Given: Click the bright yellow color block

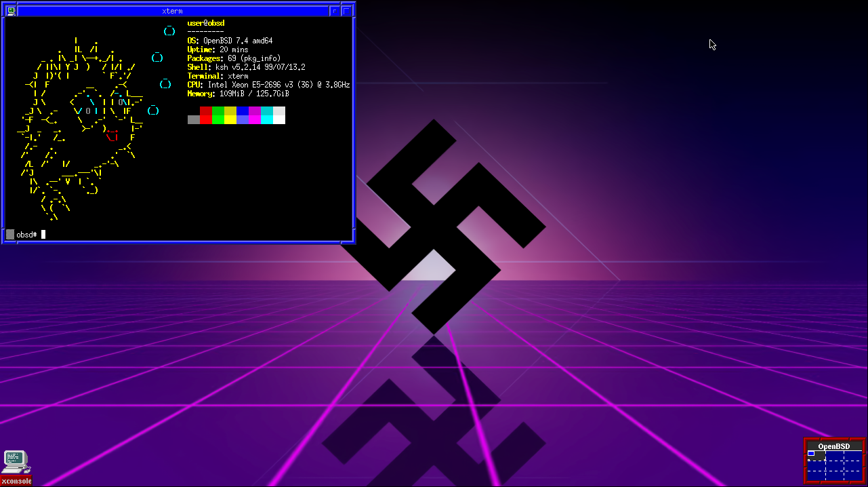Looking at the screenshot, I should pos(230,120).
